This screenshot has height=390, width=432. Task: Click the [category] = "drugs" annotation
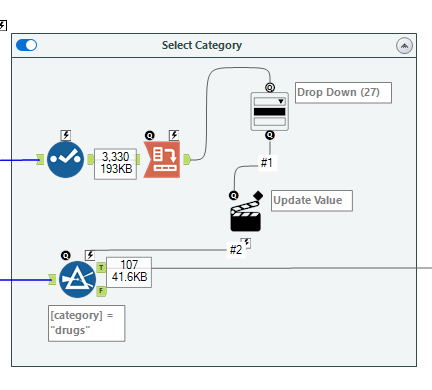(x=87, y=323)
